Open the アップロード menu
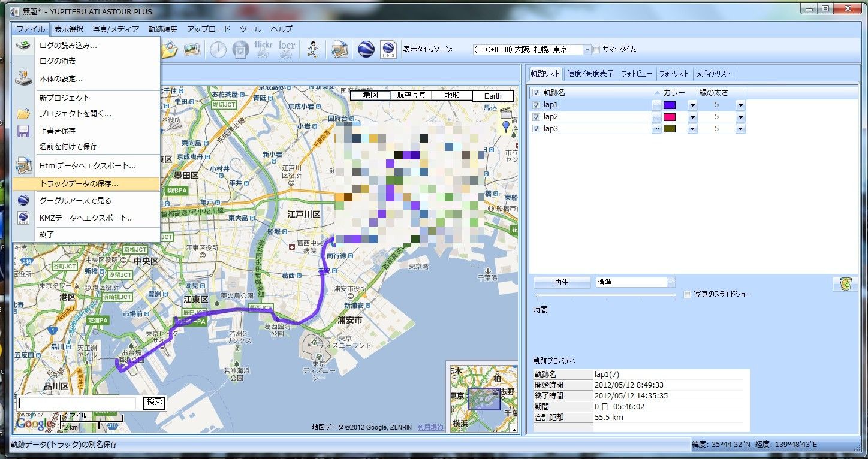 click(208, 29)
